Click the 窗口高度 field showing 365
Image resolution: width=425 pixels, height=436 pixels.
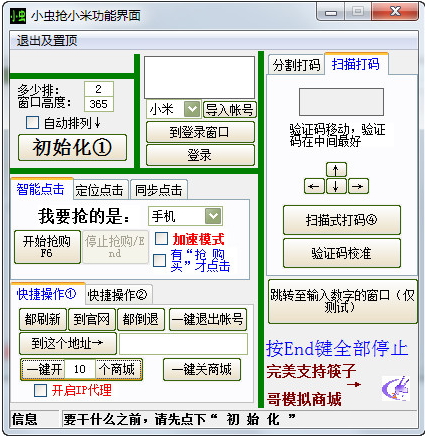[x=99, y=104]
